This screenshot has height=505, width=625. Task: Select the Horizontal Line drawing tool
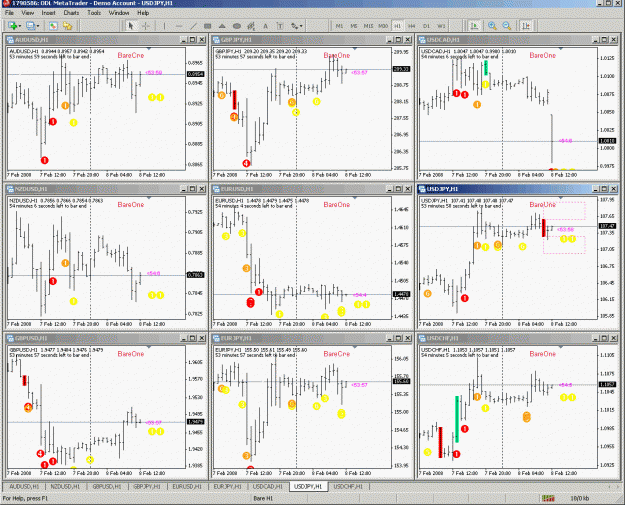tap(179, 26)
